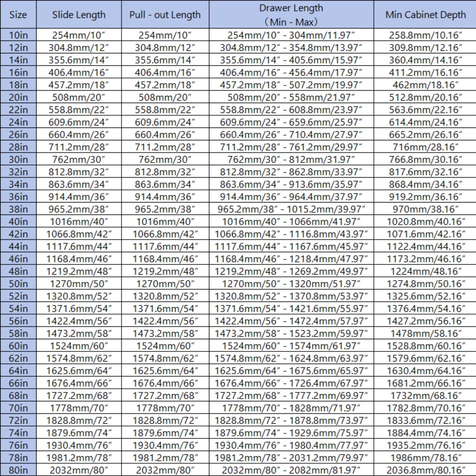The width and height of the screenshot is (476, 476).
Task: Select the 1986mm/78.16" cabinet depth cell
Action: click(425, 458)
